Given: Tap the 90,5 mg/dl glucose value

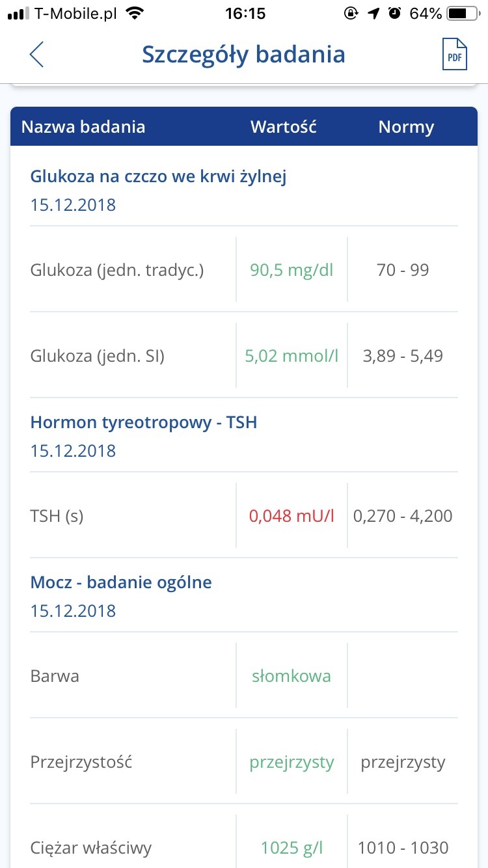Looking at the screenshot, I should coord(291,270).
